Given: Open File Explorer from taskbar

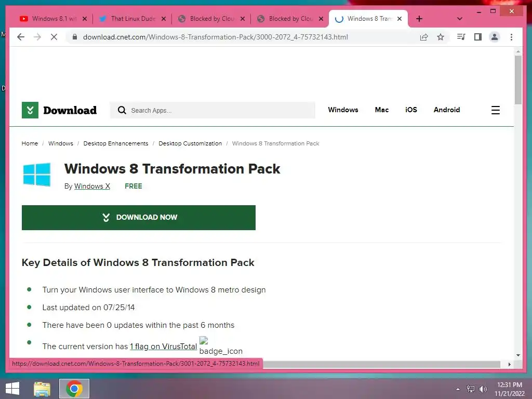Looking at the screenshot, I should (x=42, y=389).
